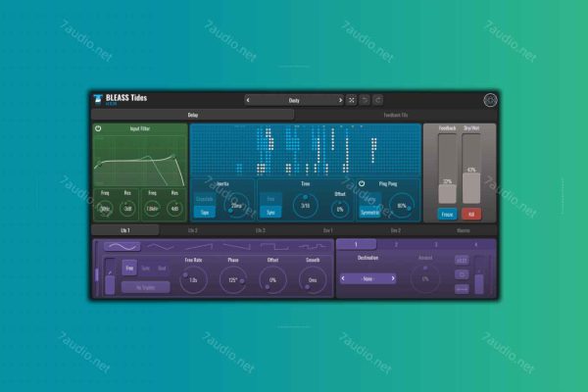Open the Lfo 2 tab
Viewport: 588px width, 392px height.
point(193,230)
